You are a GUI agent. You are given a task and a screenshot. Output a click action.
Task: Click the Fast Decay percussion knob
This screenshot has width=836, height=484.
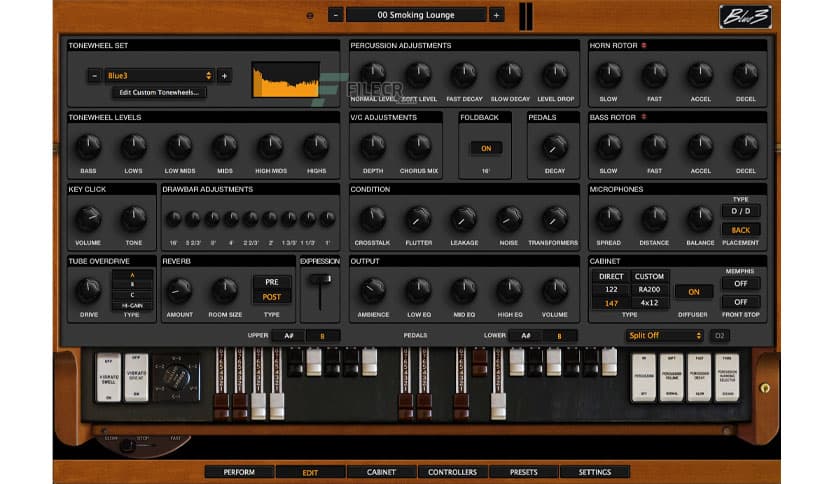pos(464,76)
